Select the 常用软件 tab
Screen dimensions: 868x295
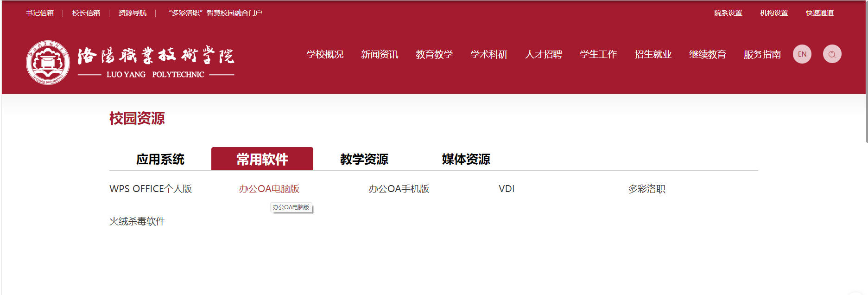coord(262,159)
